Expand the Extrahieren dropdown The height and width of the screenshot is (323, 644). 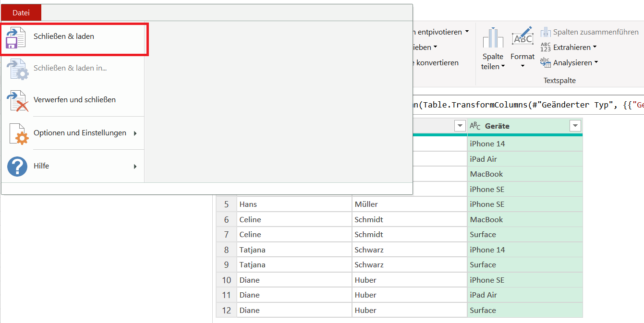(x=569, y=48)
